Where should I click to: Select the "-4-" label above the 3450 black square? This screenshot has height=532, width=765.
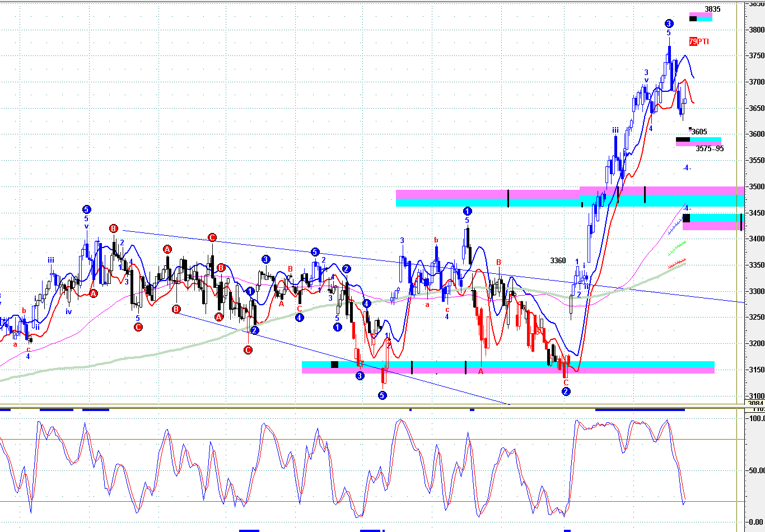click(687, 208)
